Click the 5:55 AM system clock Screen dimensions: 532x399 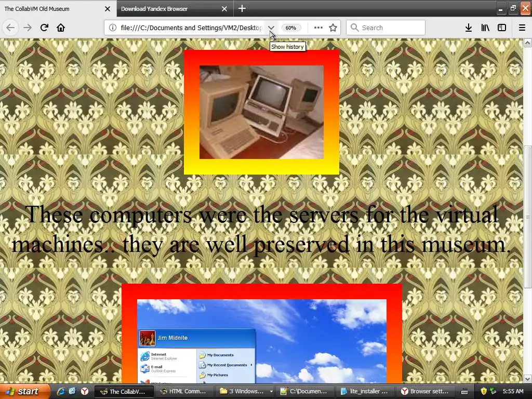pyautogui.click(x=513, y=392)
